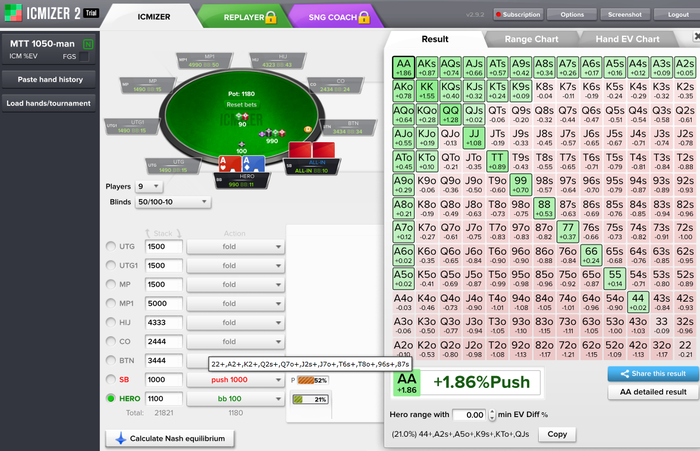Open UTG1 action dropdown

235,265
